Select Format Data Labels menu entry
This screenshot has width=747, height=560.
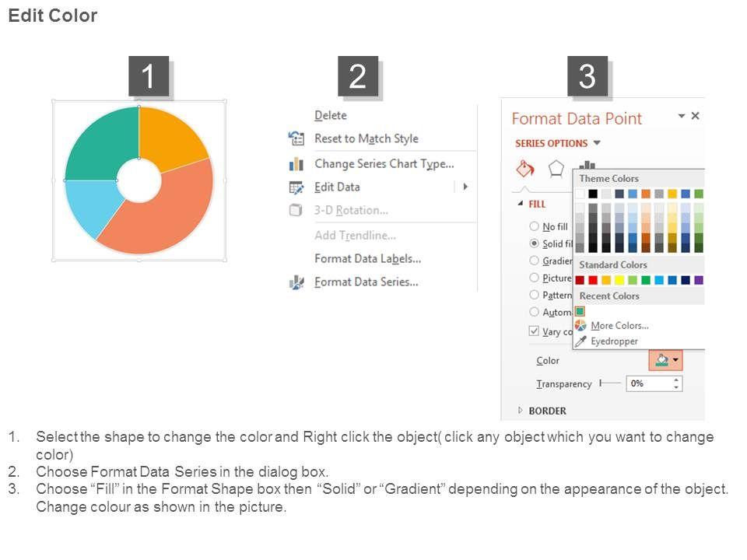pyautogui.click(x=367, y=258)
